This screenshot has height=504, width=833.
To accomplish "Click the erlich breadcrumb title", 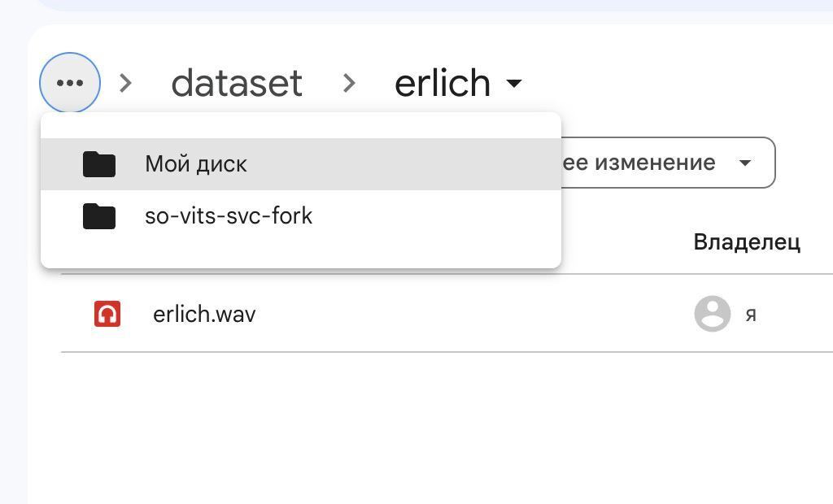I will tap(443, 83).
